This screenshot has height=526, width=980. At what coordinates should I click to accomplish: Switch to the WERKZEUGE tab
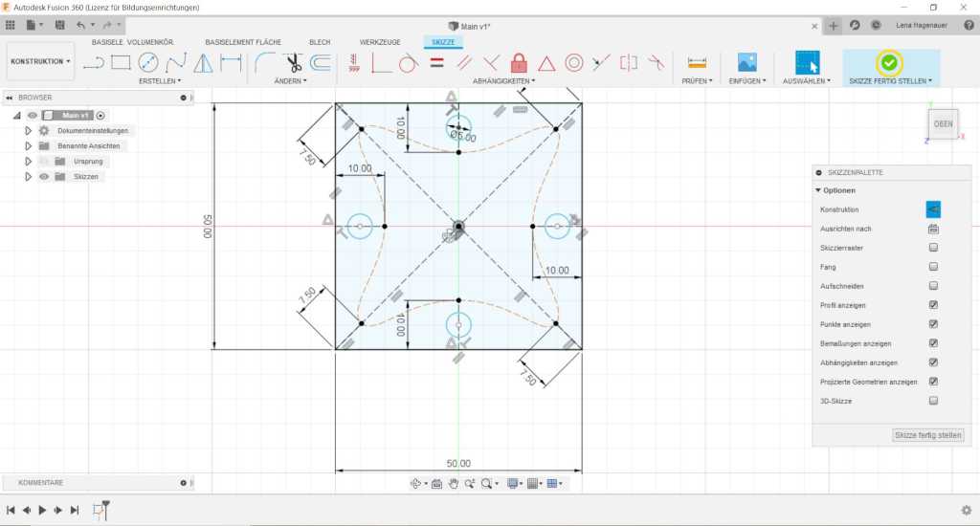coord(380,42)
